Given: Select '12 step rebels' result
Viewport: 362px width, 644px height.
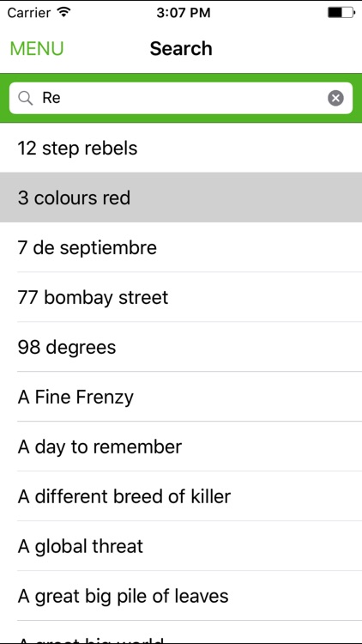Looking at the screenshot, I should (181, 148).
